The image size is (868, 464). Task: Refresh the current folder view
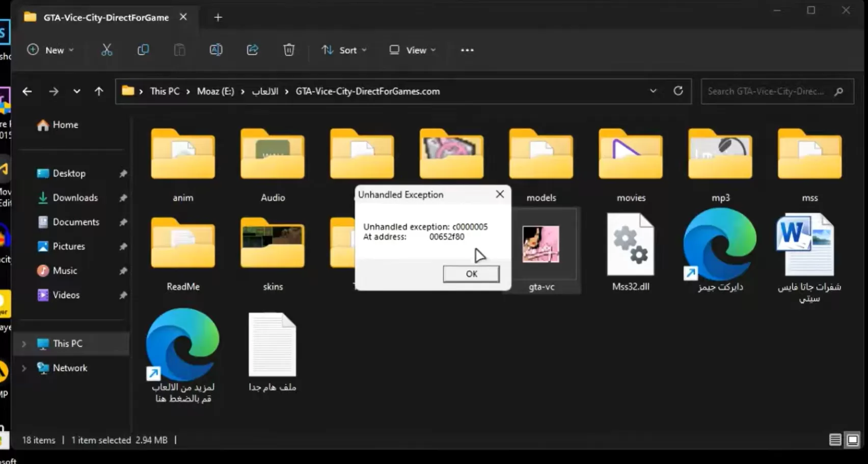[678, 91]
